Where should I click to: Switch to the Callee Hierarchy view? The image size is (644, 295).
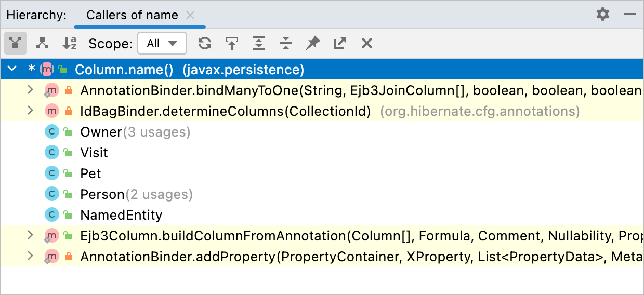tap(42, 44)
